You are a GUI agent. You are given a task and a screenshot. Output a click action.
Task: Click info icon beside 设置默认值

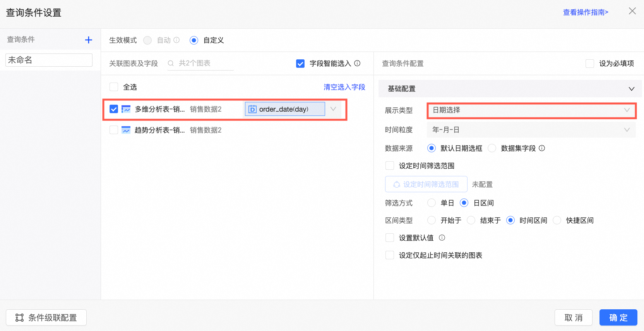point(442,238)
